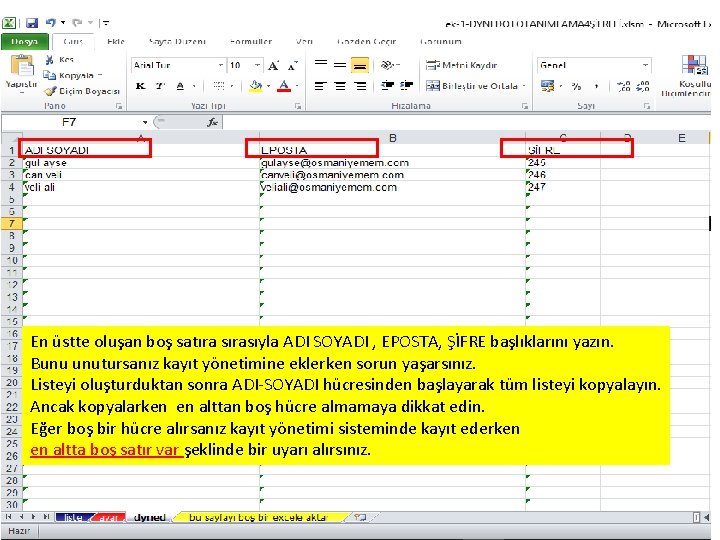The width and height of the screenshot is (720, 540).
Task: Center text horizontally icon
Action: (340, 86)
